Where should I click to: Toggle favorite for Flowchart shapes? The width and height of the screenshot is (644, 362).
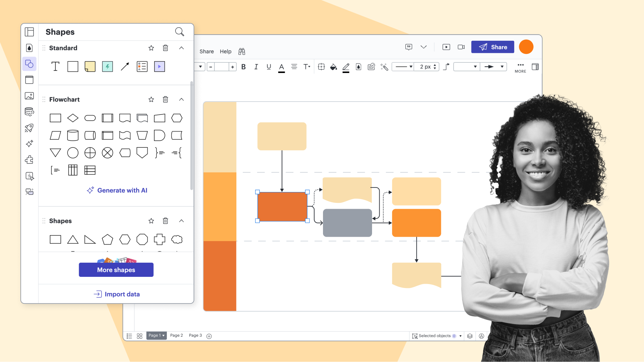point(151,99)
